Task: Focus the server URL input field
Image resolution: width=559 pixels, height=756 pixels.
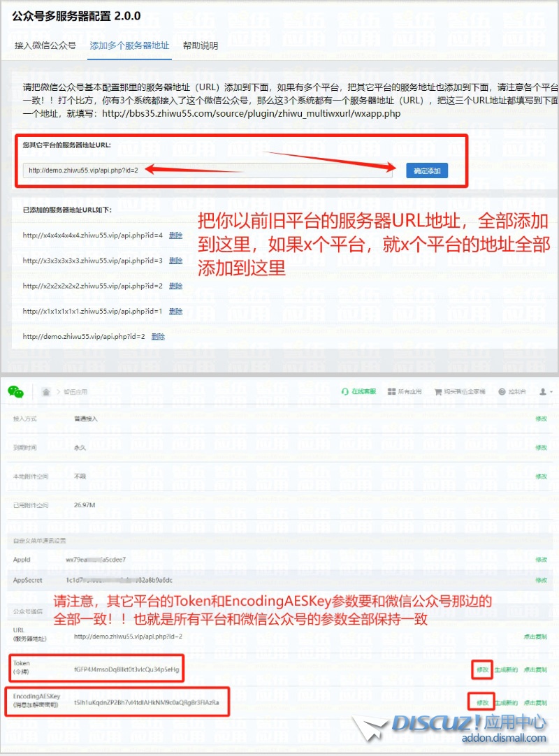Action: point(208,170)
